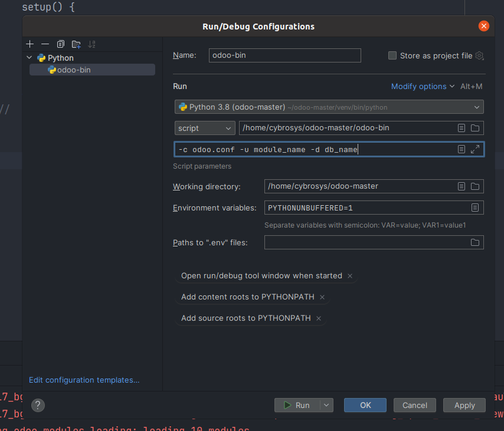Remove 'Open run/debug tool window when started' option
Viewport: 504px width, 431px height.
pyautogui.click(x=350, y=276)
